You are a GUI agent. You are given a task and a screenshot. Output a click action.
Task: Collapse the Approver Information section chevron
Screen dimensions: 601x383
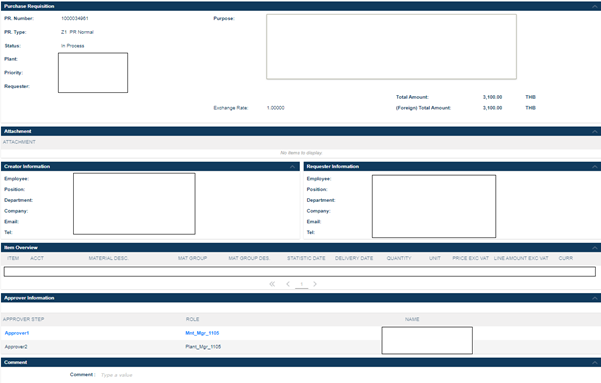pos(594,298)
